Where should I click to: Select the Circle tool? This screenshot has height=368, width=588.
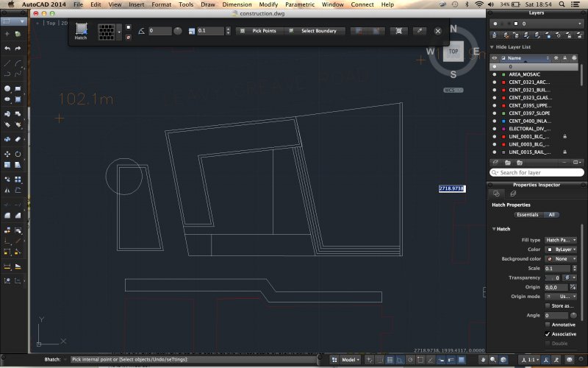(x=7, y=88)
